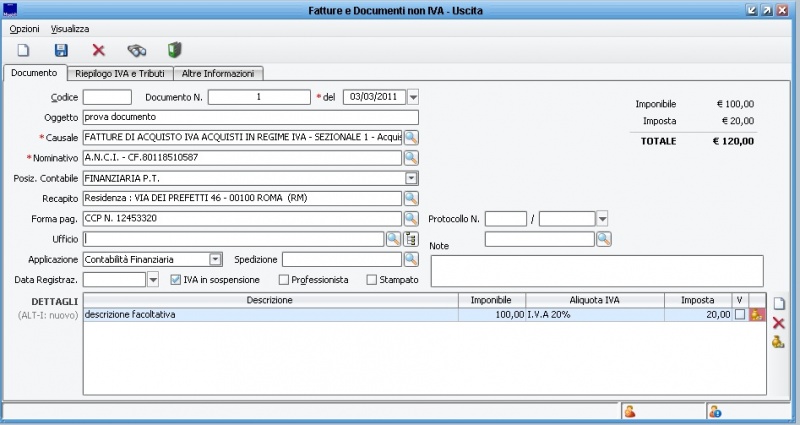
Task: Click the user info icon in the status bar
Action: pos(715,411)
